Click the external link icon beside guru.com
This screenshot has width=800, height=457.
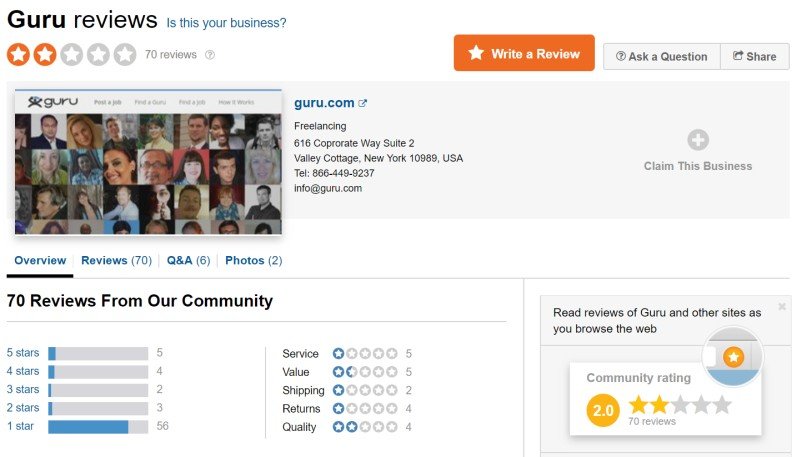pyautogui.click(x=363, y=103)
